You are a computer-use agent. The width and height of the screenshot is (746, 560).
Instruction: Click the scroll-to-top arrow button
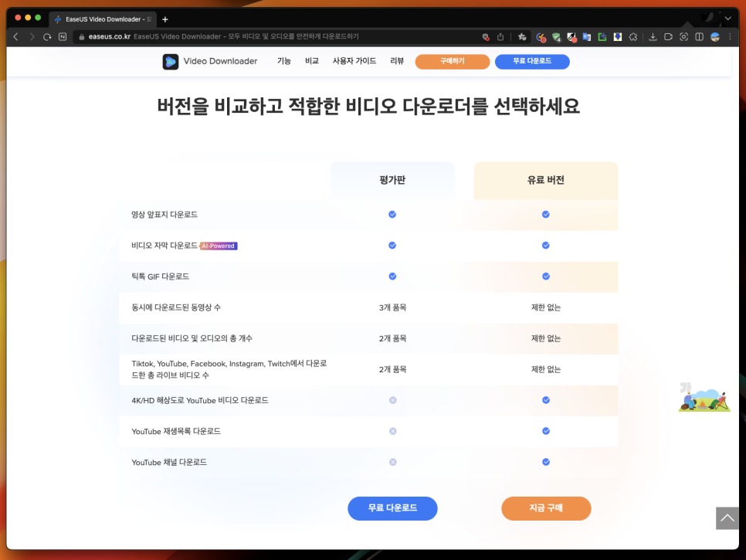tap(727, 518)
